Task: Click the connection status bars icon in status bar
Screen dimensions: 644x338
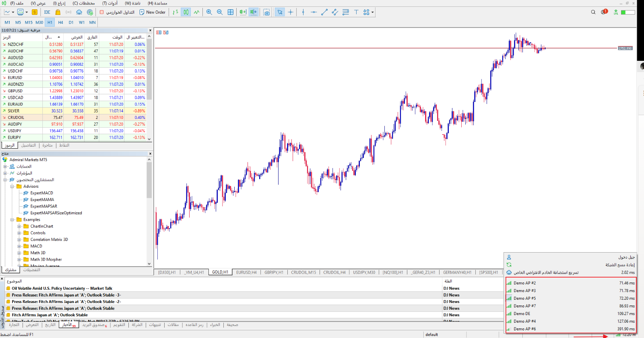Action: (618, 335)
